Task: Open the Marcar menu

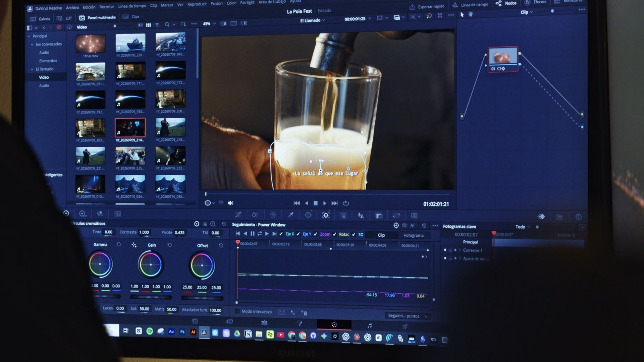Action: click(x=167, y=5)
